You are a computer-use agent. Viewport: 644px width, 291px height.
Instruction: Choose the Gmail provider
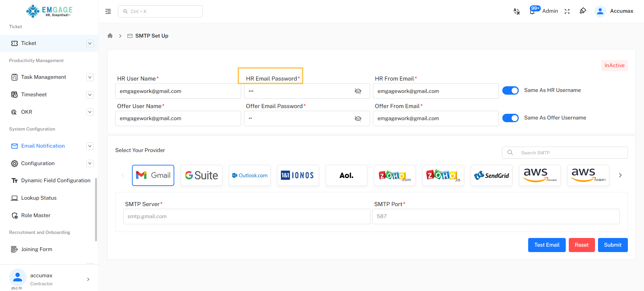(153, 175)
